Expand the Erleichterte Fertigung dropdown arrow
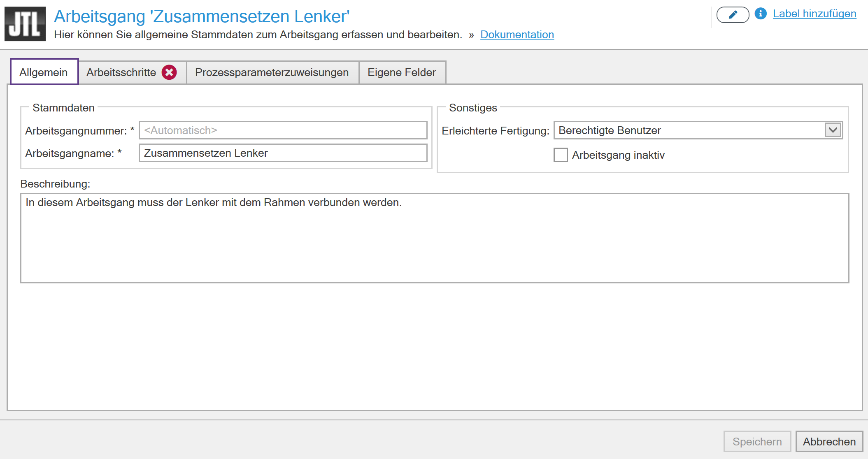Screen dimensions: 868x459 833,130
